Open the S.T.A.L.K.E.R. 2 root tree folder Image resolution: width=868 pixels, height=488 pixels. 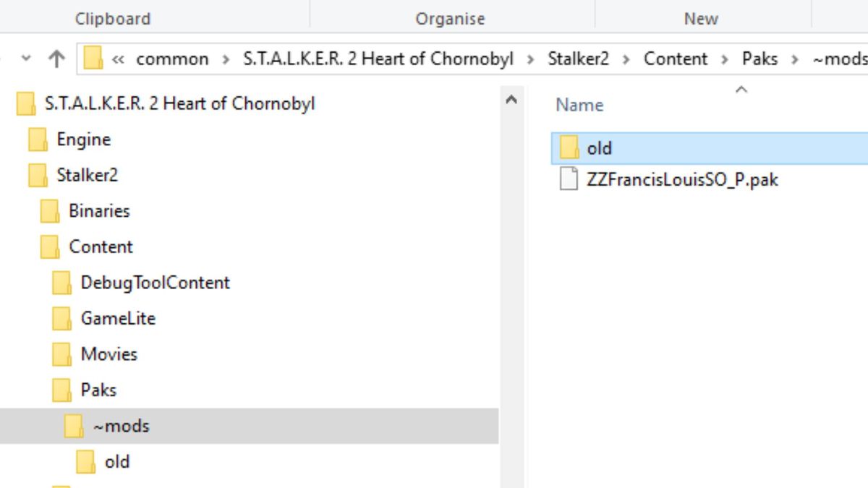click(180, 103)
